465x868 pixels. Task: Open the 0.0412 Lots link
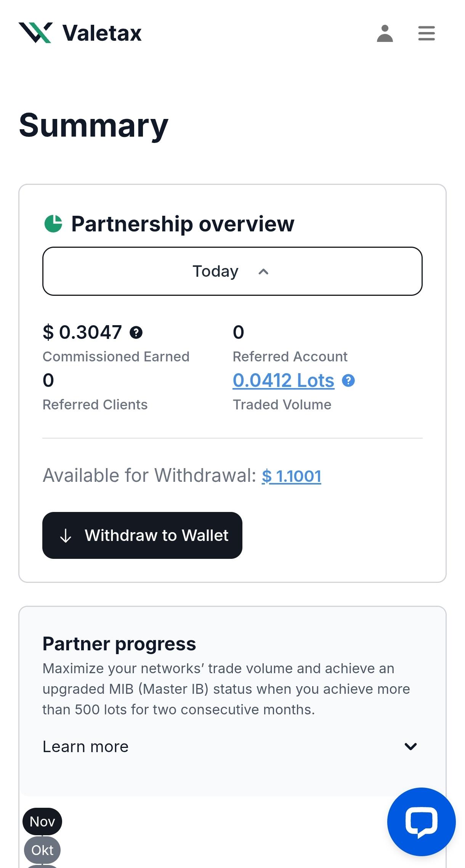284,380
